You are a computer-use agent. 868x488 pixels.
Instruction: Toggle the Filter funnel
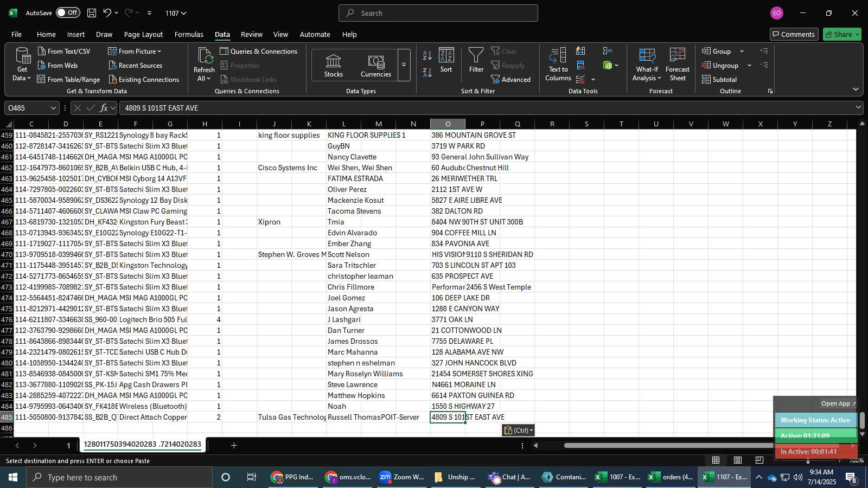(476, 60)
